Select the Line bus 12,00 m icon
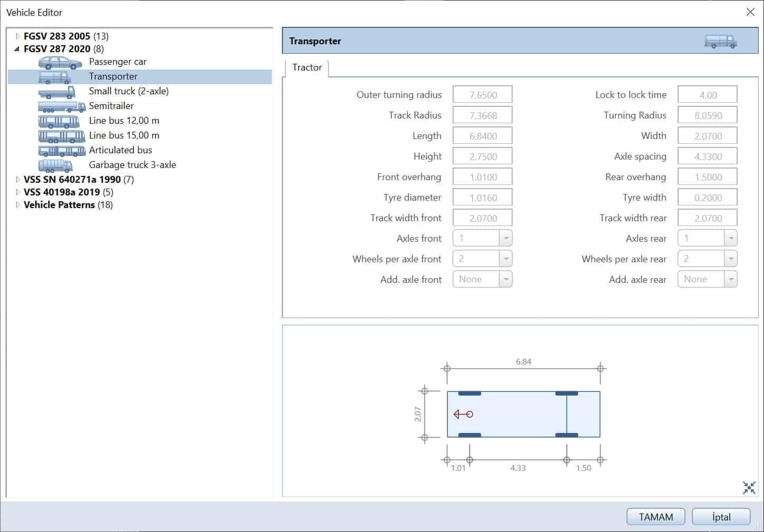The width and height of the screenshot is (764, 532). click(x=59, y=122)
